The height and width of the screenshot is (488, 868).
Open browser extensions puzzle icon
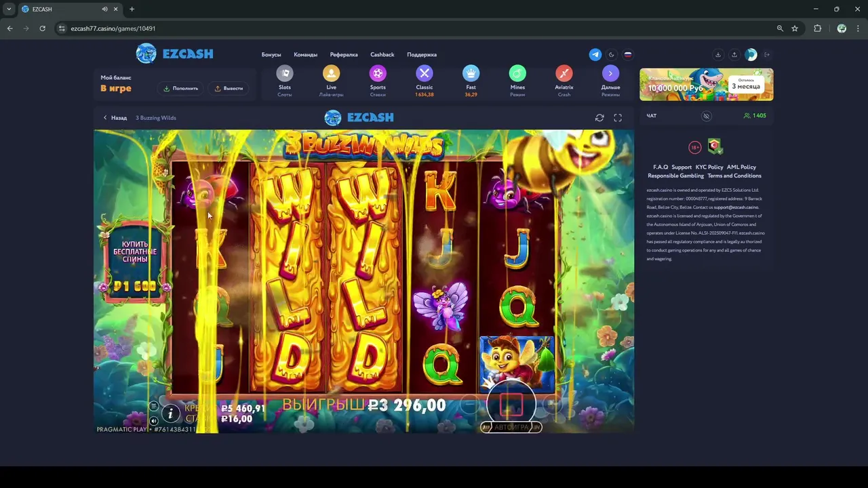coord(817,28)
